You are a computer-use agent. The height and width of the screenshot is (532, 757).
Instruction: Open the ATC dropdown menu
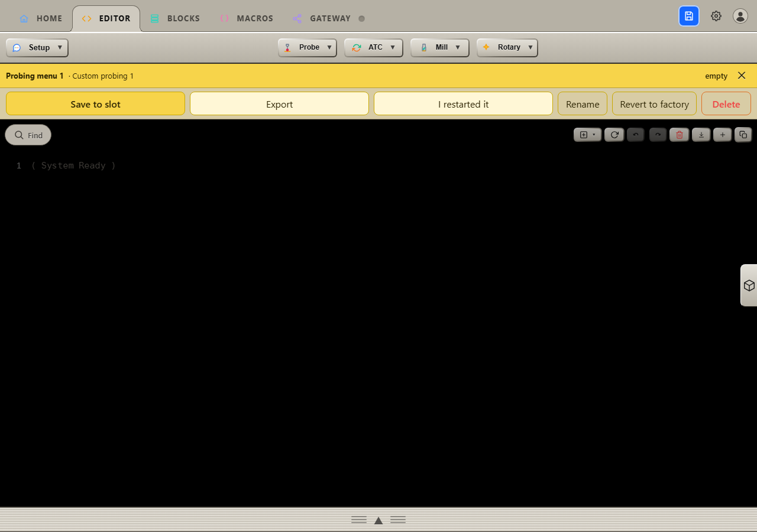tap(374, 48)
